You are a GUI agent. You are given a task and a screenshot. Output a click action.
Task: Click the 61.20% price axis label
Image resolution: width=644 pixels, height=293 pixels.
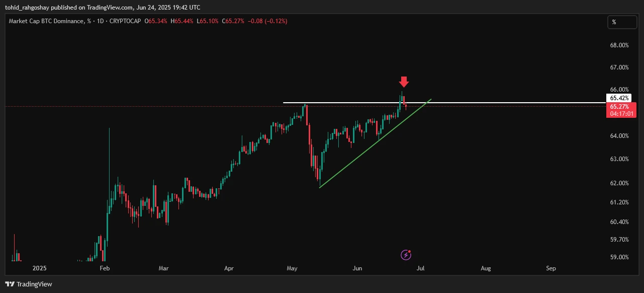point(619,202)
